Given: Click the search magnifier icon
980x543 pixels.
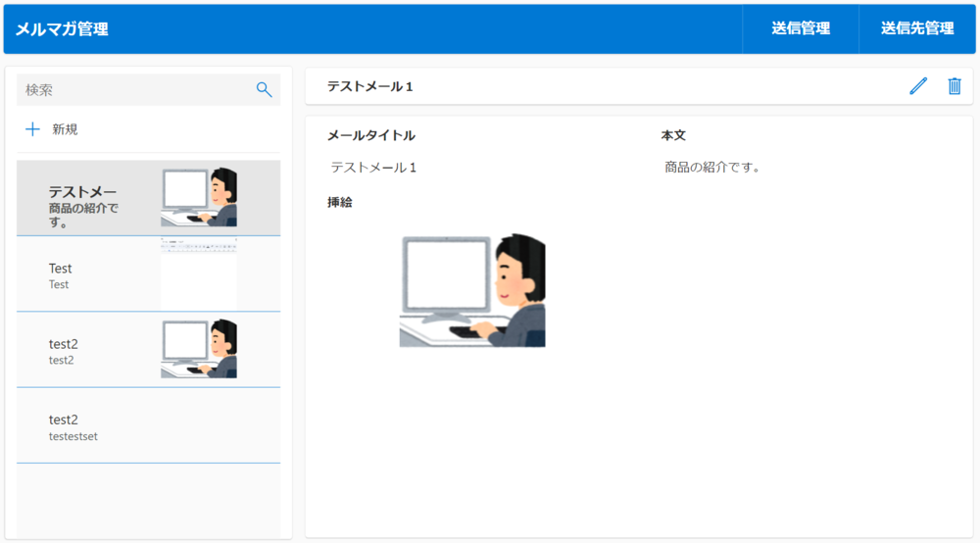Looking at the screenshot, I should (264, 89).
